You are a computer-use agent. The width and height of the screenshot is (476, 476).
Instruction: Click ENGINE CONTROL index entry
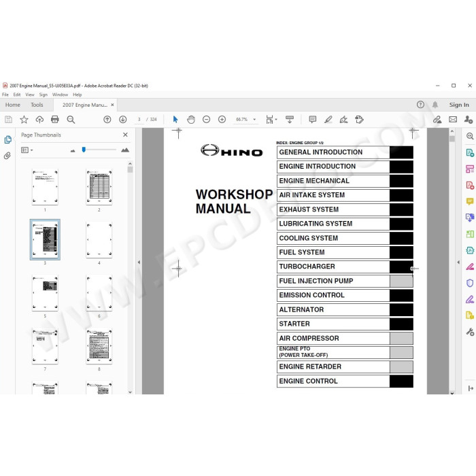click(x=345, y=381)
